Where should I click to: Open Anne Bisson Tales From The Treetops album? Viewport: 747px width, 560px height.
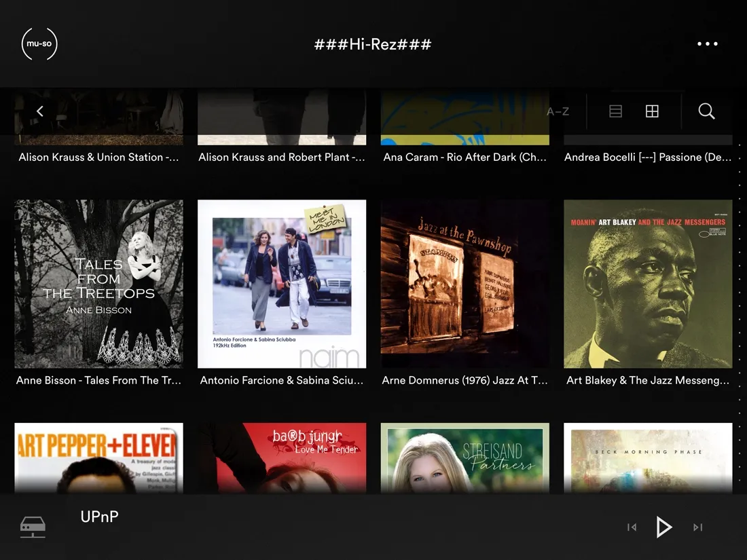click(x=98, y=284)
